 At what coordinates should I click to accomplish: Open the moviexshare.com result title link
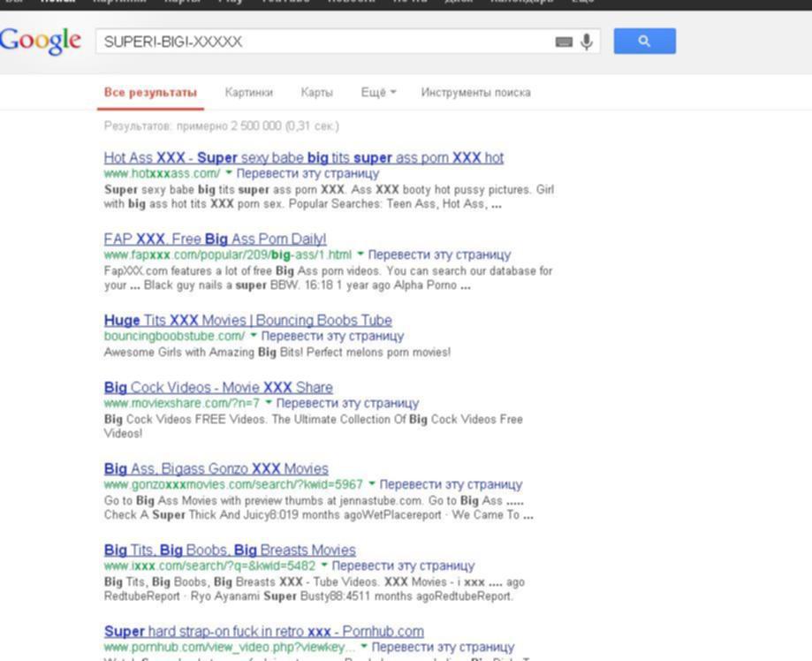pyautogui.click(x=218, y=387)
